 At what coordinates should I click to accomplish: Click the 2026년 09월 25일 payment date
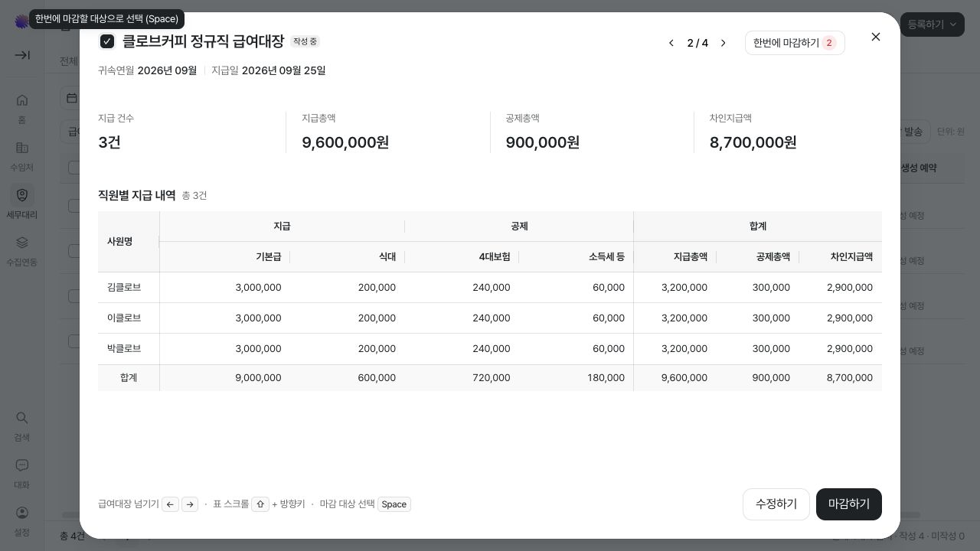click(283, 70)
